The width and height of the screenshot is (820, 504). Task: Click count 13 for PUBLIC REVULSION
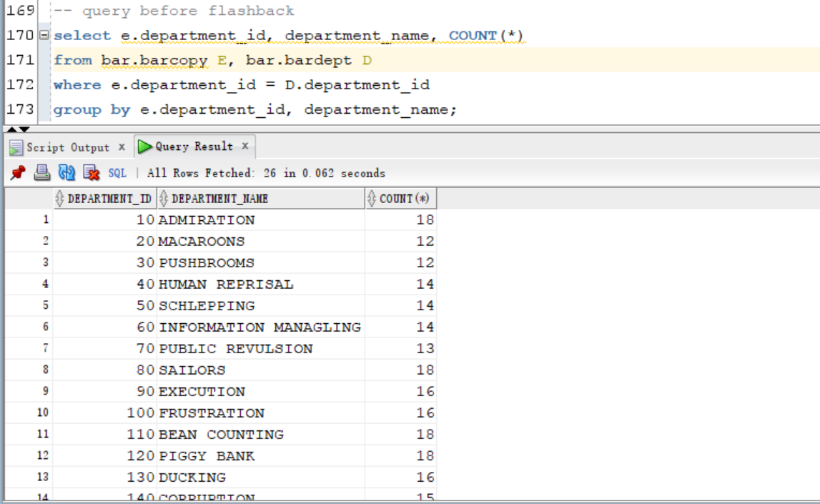click(x=400, y=349)
